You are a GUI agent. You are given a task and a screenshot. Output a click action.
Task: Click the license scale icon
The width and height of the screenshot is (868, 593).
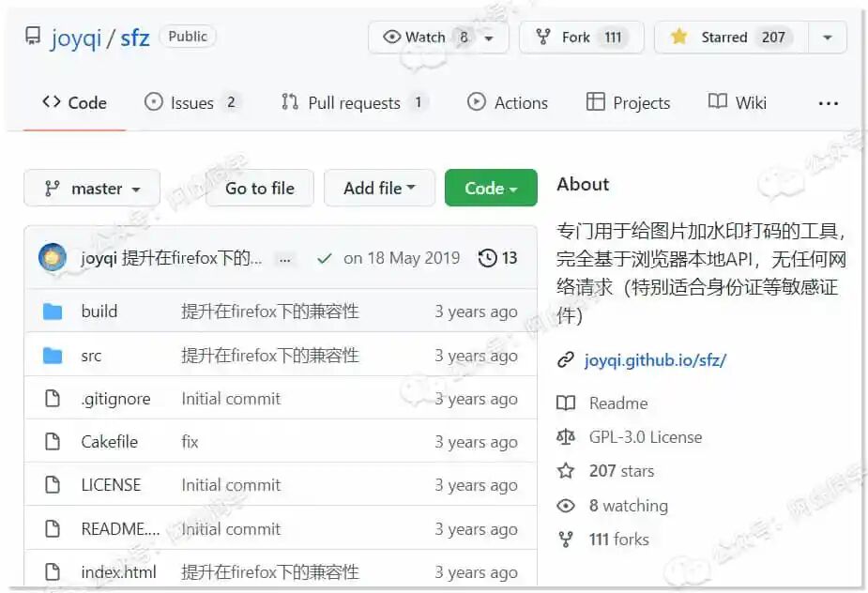[x=565, y=437]
